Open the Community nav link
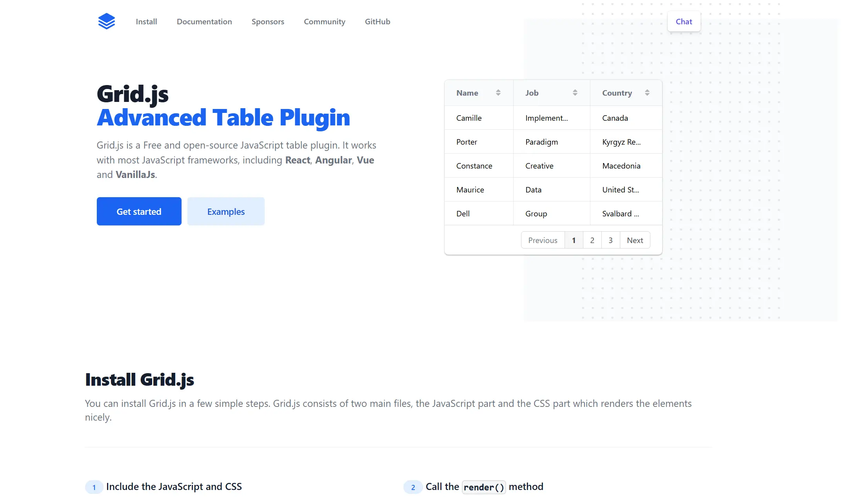868x499 pixels. (x=325, y=22)
